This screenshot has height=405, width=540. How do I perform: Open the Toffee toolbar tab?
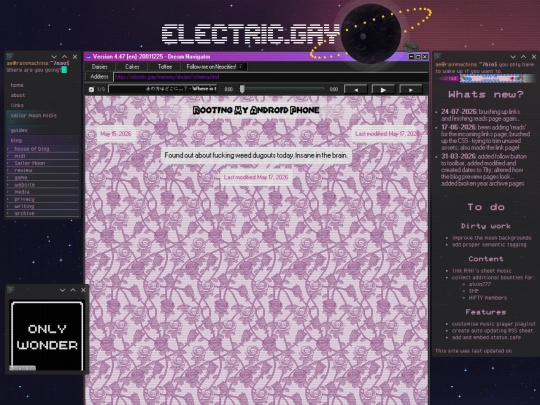coord(165,67)
